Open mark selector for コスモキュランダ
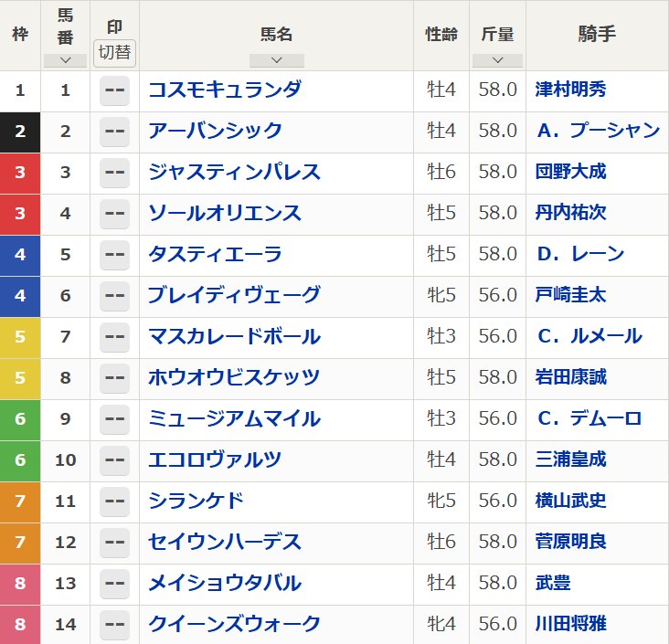The height and width of the screenshot is (644, 669). pos(114,90)
